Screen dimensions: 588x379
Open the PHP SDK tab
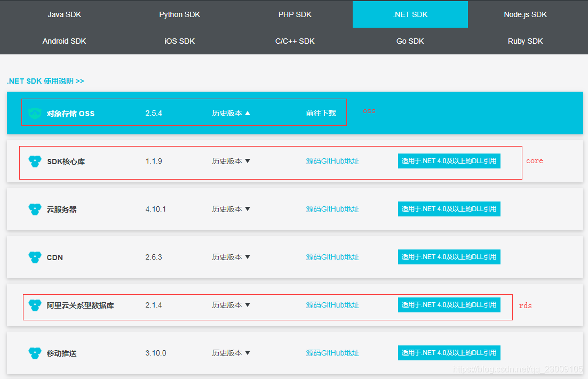tap(295, 14)
